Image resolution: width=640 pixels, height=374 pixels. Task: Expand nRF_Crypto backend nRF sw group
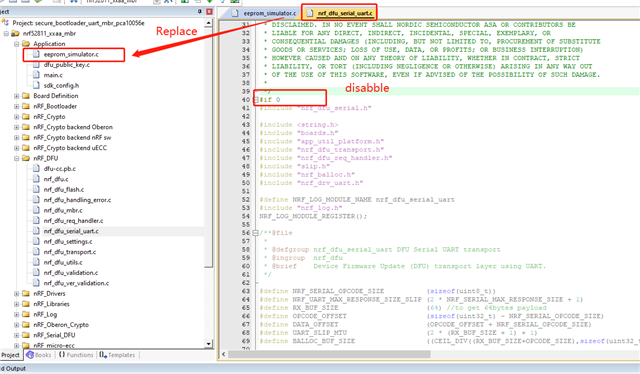click(x=16, y=138)
